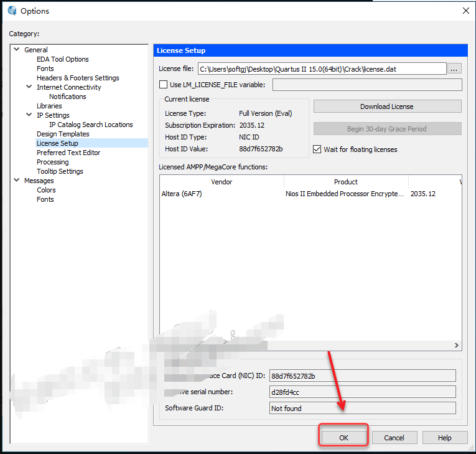The image size is (476, 454).
Task: Open Fonts under General category
Action: click(45, 69)
